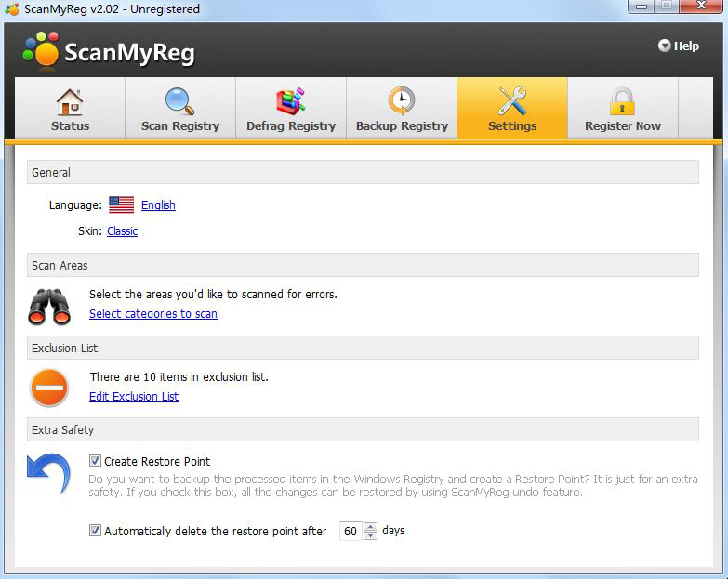Click text 'There are 10 items in exclusion list.'
This screenshot has width=728, height=579.
179,376
